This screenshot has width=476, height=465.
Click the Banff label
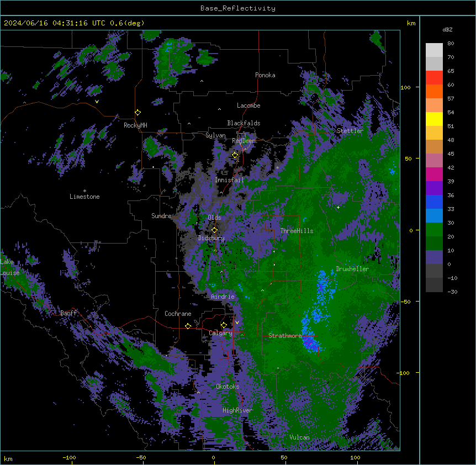(x=68, y=313)
